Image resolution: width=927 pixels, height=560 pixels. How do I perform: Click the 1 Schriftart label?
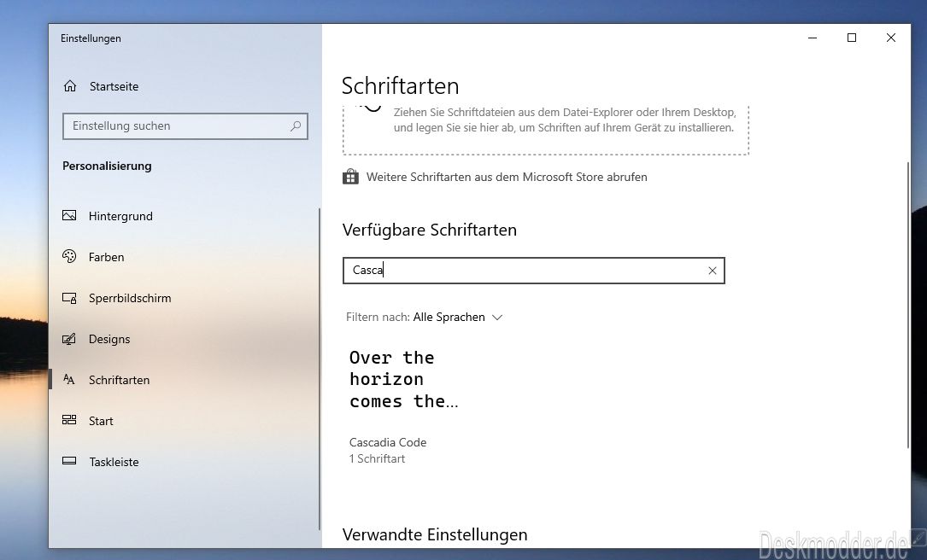[x=377, y=458]
